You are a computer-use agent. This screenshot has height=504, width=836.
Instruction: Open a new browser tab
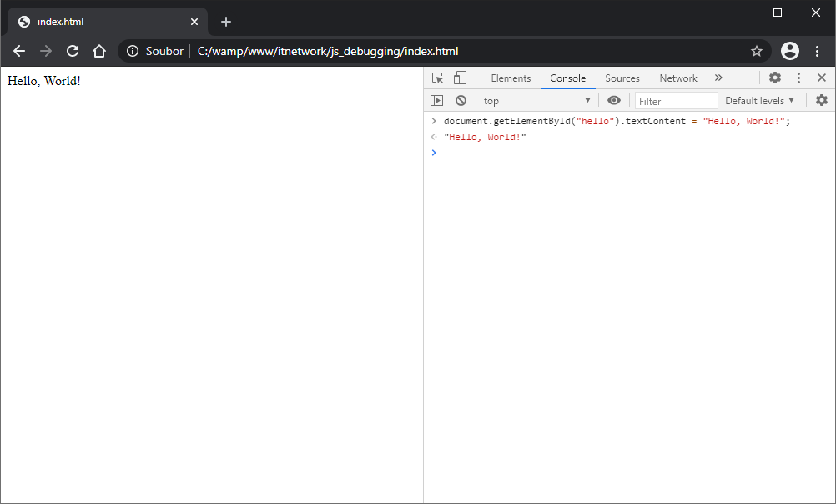(226, 22)
